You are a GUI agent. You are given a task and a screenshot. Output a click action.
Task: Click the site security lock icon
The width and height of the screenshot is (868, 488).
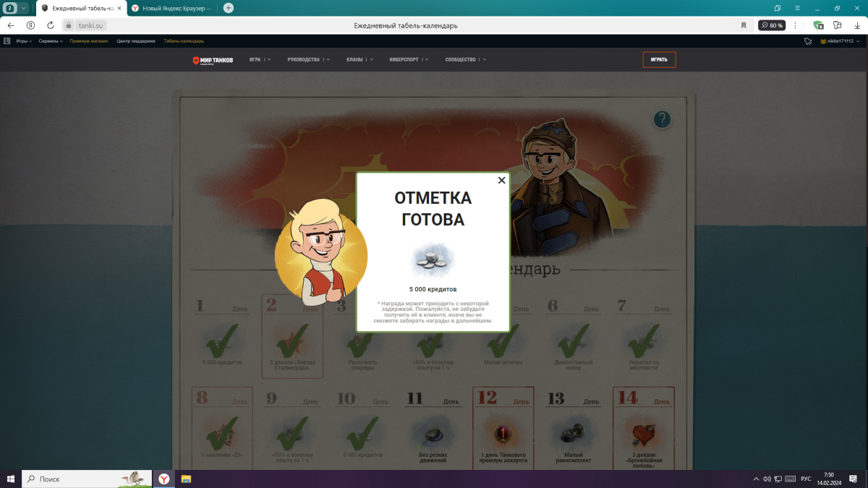[x=69, y=25]
